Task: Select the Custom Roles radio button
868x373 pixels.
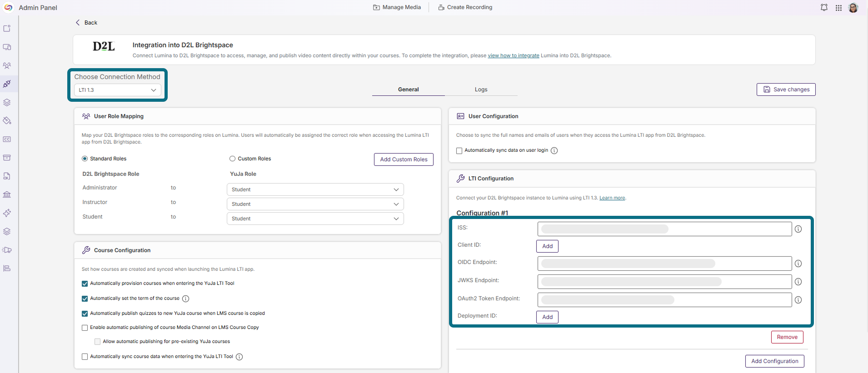Action: pos(232,159)
